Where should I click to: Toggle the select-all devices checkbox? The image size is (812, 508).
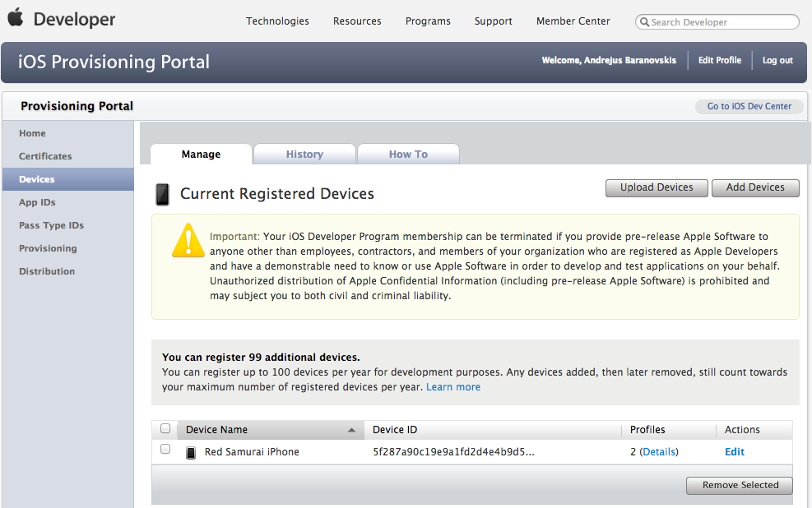[x=165, y=428]
